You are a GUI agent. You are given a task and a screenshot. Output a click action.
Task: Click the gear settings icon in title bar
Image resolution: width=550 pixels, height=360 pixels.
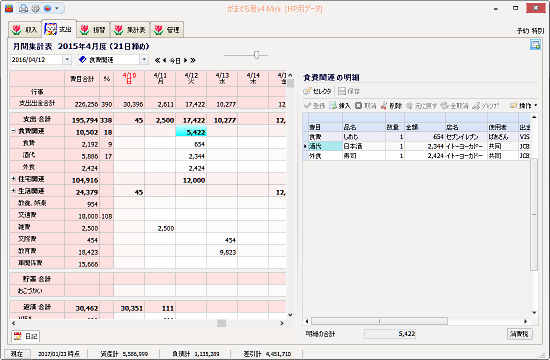35,8
